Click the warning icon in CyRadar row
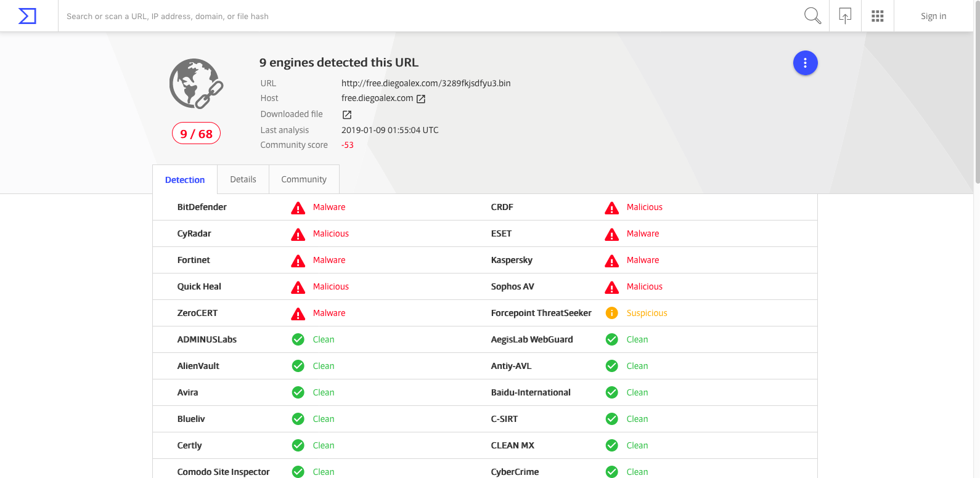Image resolution: width=980 pixels, height=478 pixels. click(x=298, y=234)
